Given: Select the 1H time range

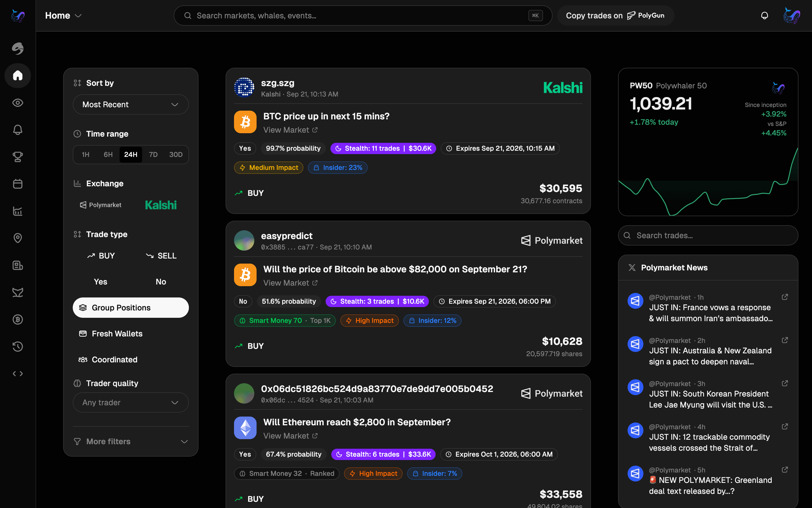Looking at the screenshot, I should point(85,155).
